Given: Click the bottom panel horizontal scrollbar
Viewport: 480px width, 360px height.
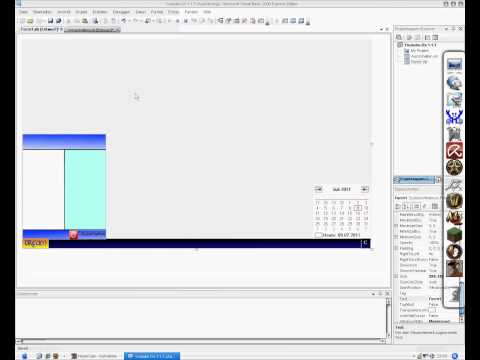Looking at the screenshot, I should [202, 341].
